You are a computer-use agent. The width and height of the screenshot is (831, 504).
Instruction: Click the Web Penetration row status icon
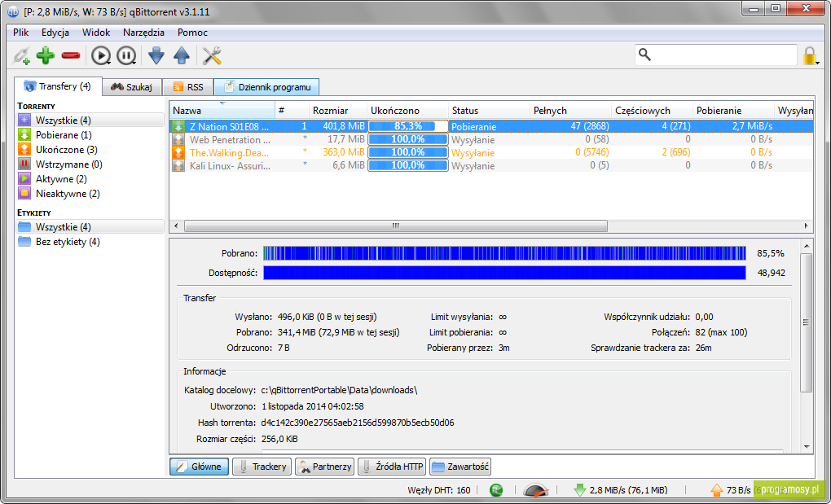[178, 140]
